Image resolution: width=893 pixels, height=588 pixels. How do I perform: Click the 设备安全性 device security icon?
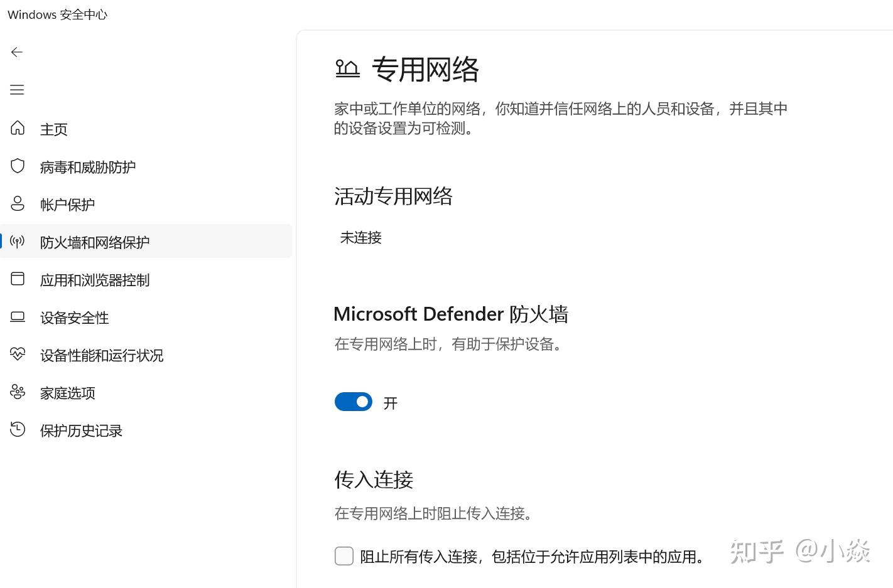coord(17,317)
